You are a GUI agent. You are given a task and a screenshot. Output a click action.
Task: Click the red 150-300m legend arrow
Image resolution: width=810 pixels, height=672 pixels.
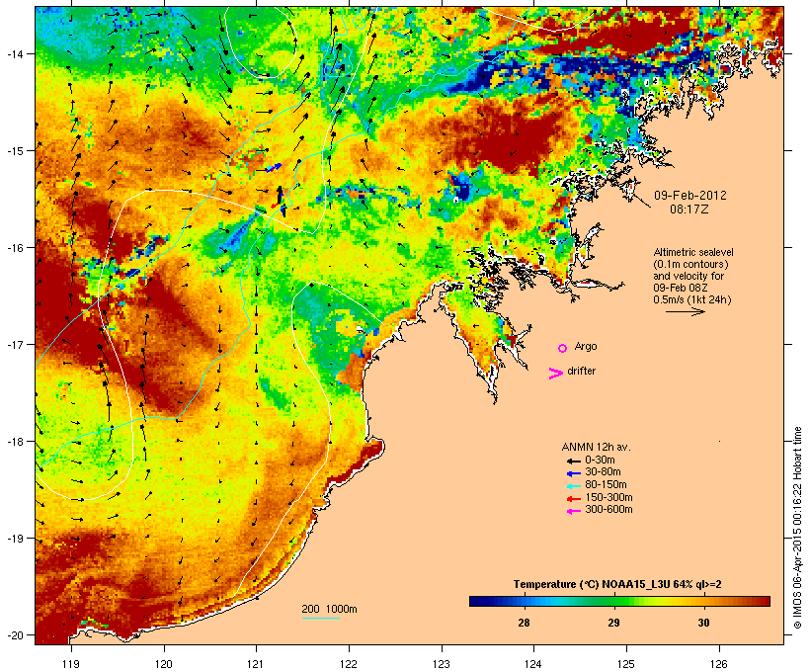(x=573, y=499)
